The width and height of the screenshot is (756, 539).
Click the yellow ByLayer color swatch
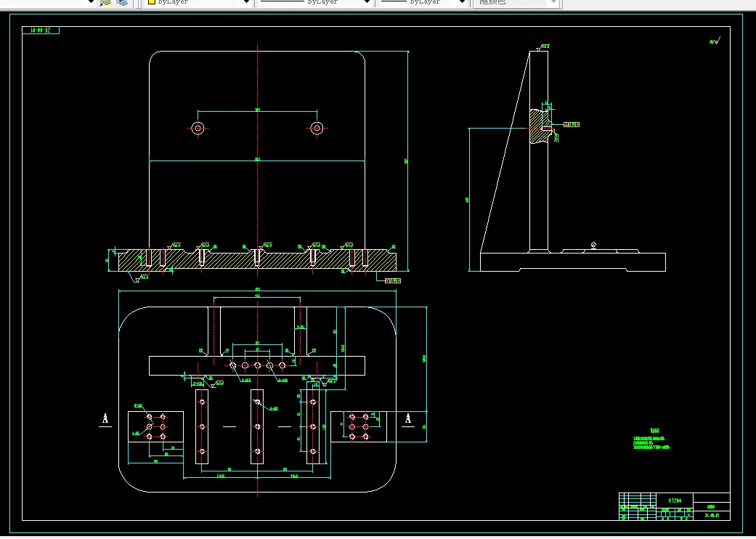[152, 2]
